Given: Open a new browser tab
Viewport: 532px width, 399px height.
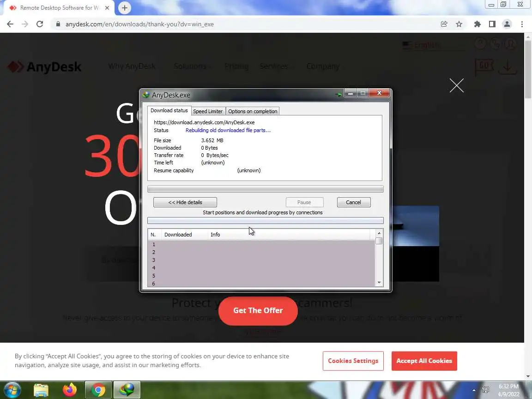Looking at the screenshot, I should click(x=125, y=8).
